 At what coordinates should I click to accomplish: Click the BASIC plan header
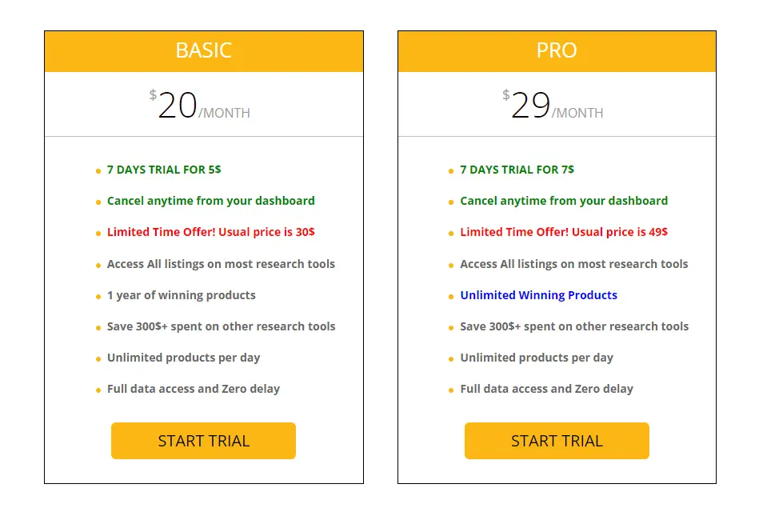204,51
